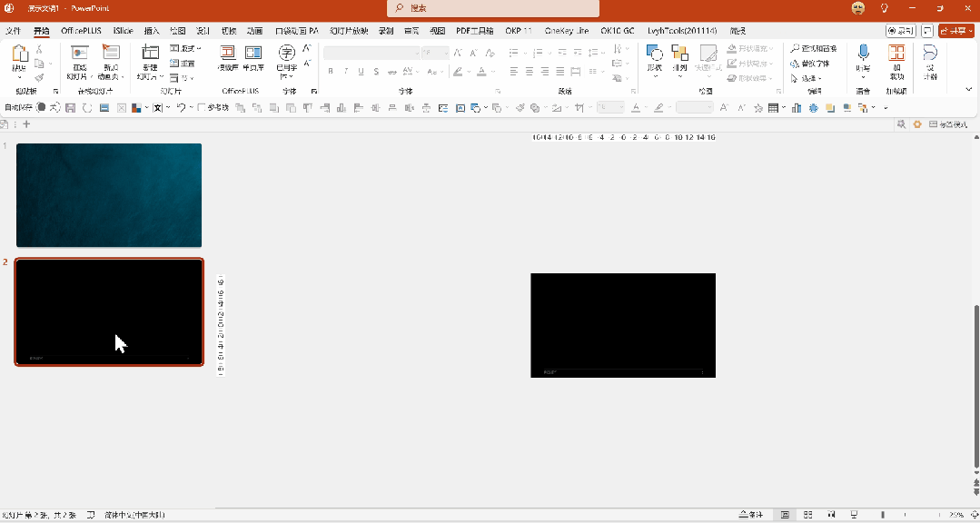
Task: Click the Center align text icon
Action: 530,72
